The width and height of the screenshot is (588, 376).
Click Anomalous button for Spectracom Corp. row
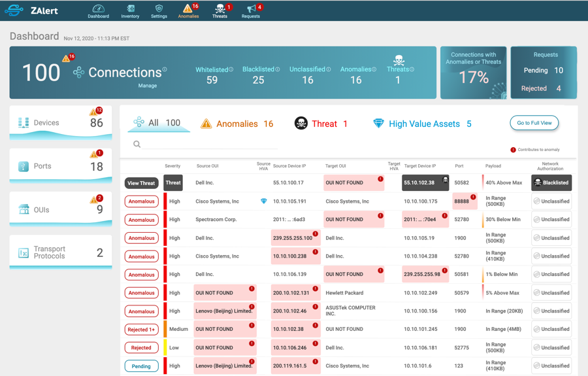click(141, 220)
